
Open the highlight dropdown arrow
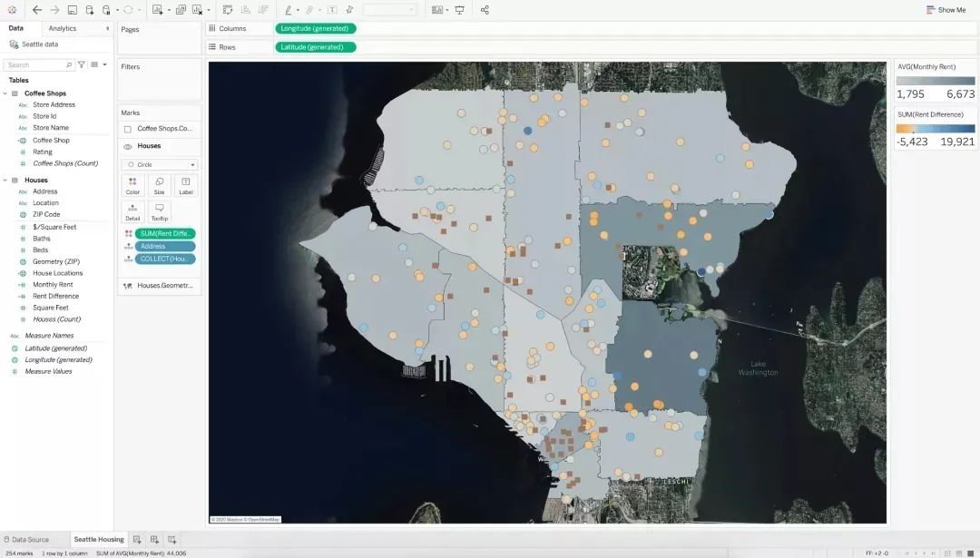[x=298, y=10]
